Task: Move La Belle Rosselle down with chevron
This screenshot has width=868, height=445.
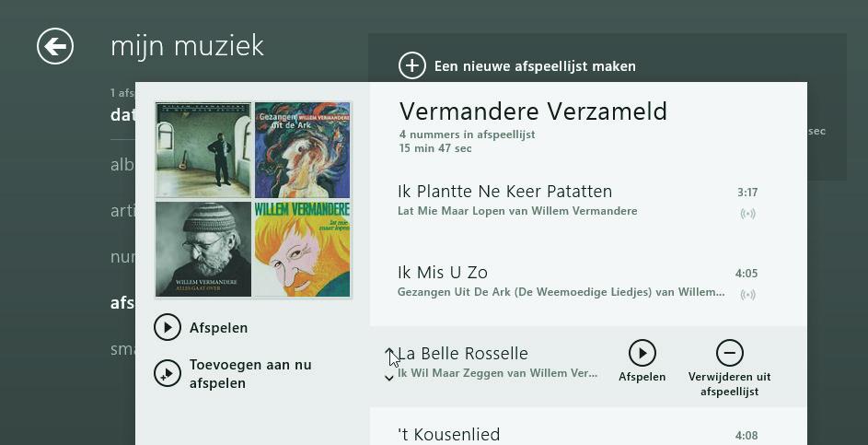Action: (x=389, y=378)
